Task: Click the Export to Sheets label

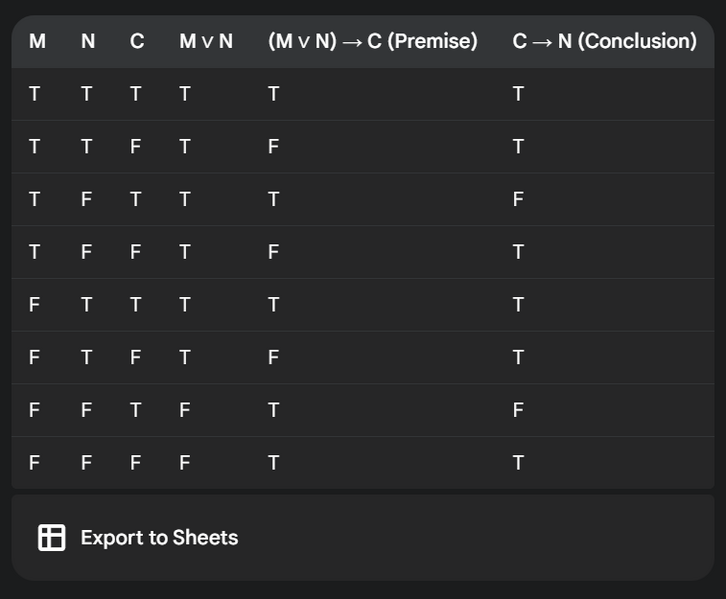Action: 159,538
